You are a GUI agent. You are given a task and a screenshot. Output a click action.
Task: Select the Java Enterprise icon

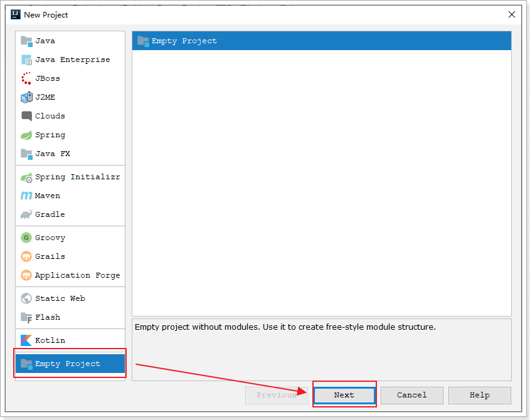[x=26, y=60]
